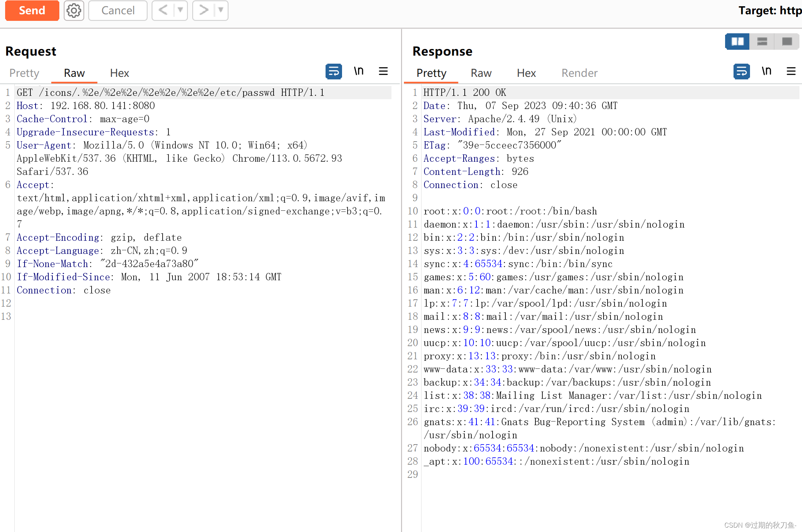Open the Request panel hamburger menu
802x532 pixels.
tap(383, 71)
